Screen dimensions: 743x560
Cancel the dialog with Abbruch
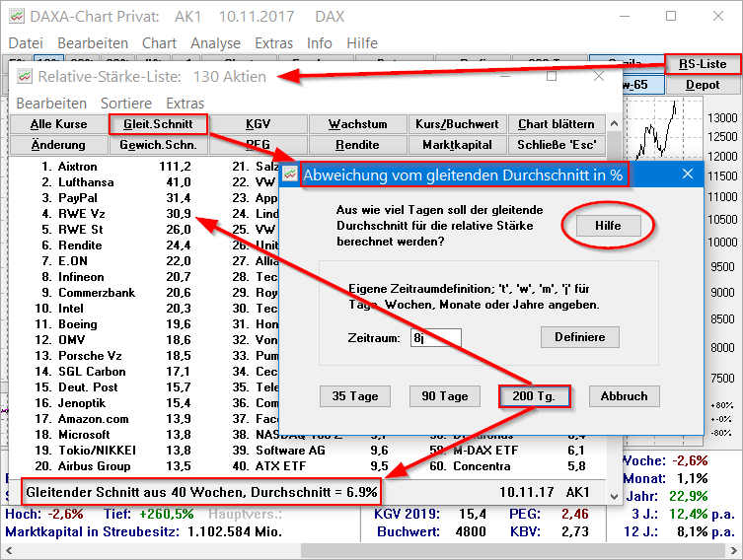[x=624, y=396]
